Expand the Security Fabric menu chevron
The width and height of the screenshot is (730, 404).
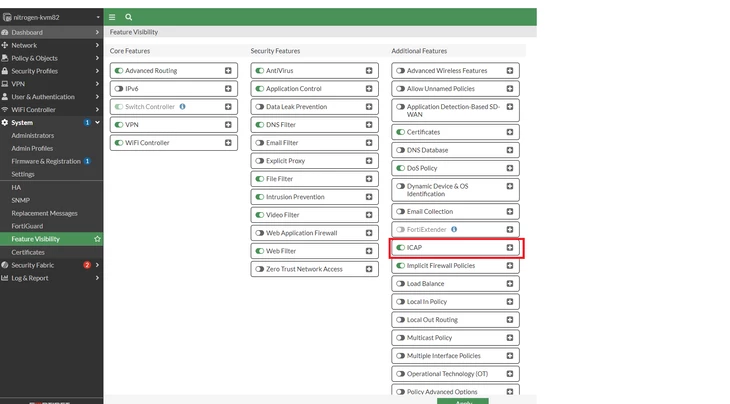click(97, 265)
